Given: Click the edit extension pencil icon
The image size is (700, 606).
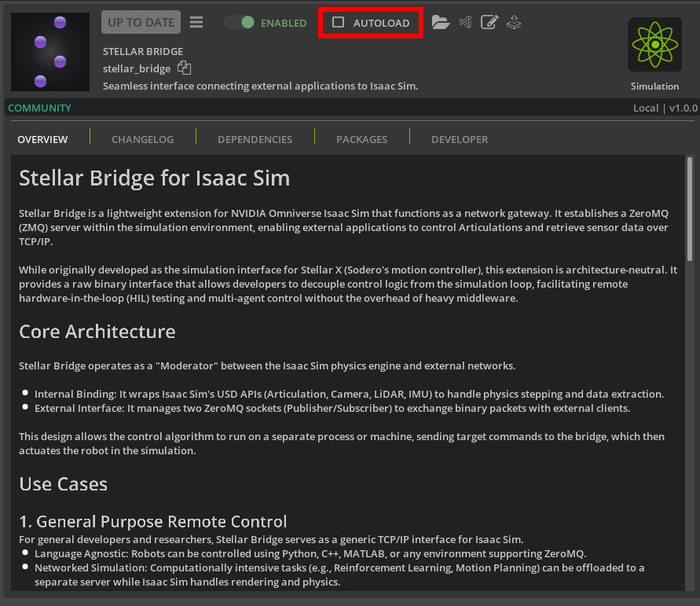Looking at the screenshot, I should click(489, 22).
